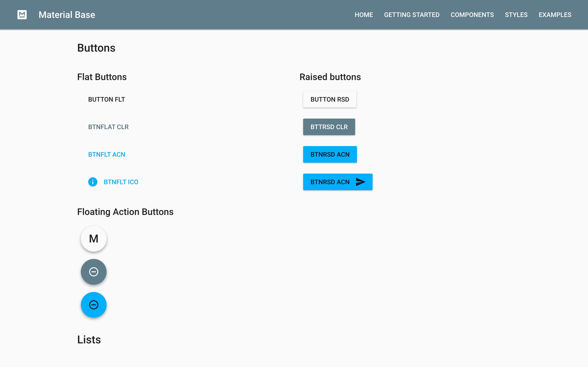Toggle the BTNFLAT CLR flat color button
Screen dimensions: 588x367
click(x=108, y=127)
